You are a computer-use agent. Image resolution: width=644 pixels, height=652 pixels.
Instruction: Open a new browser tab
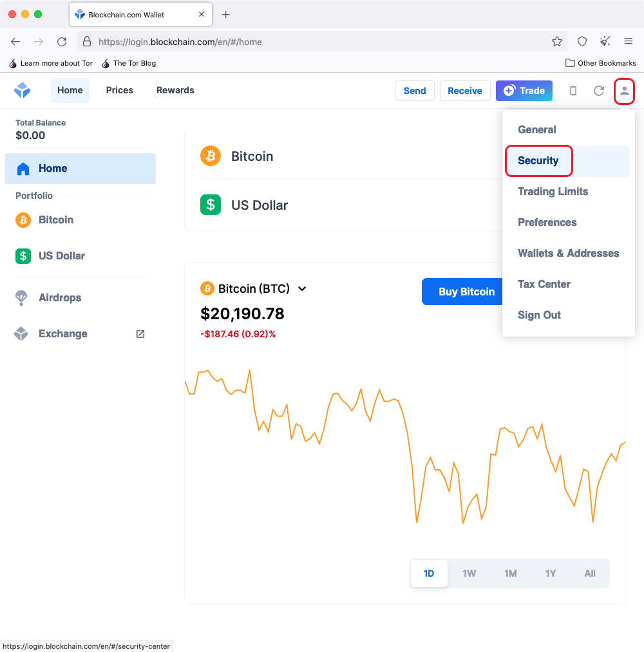(x=226, y=15)
